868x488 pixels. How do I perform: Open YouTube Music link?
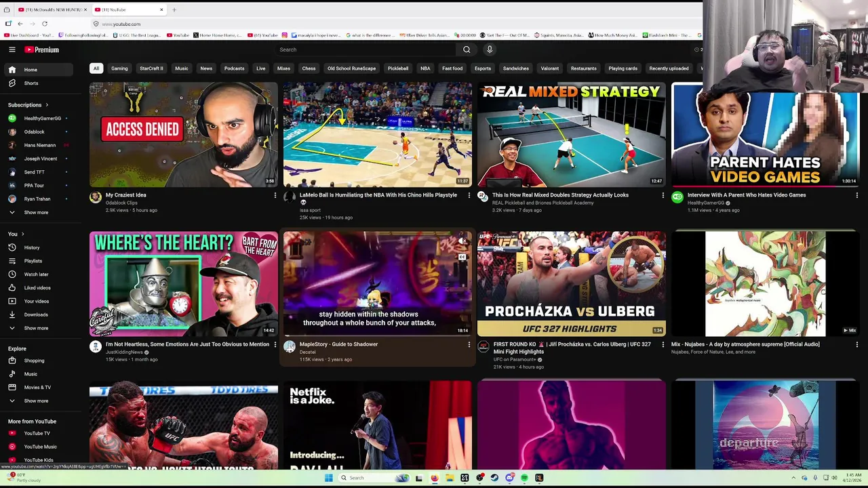[39, 447]
